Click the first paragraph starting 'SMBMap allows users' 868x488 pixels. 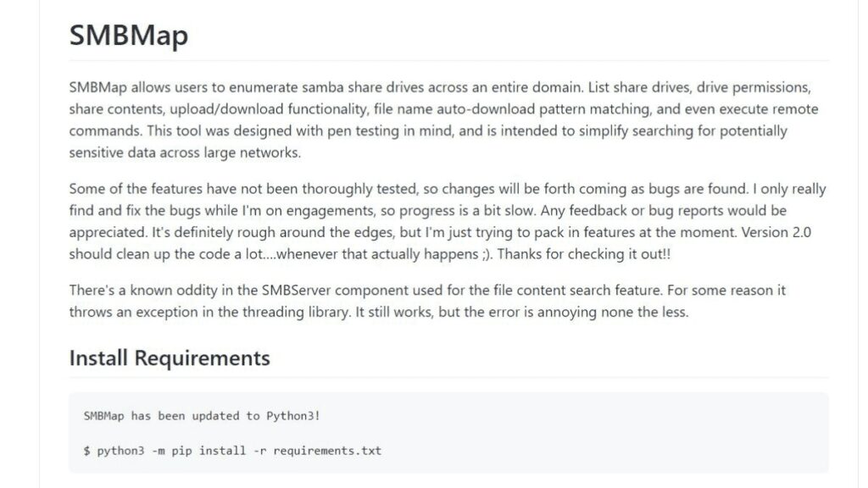[x=443, y=119]
